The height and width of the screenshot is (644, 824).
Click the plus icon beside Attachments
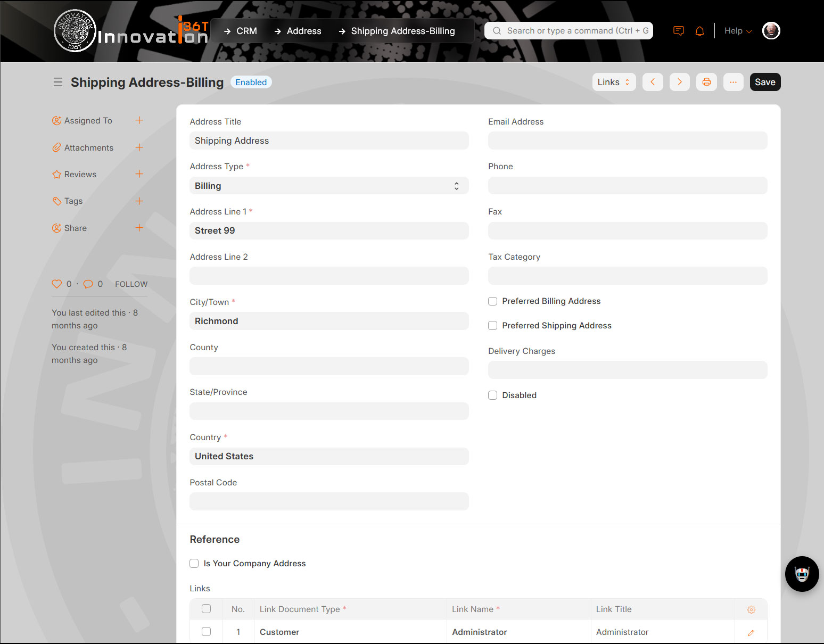click(139, 147)
